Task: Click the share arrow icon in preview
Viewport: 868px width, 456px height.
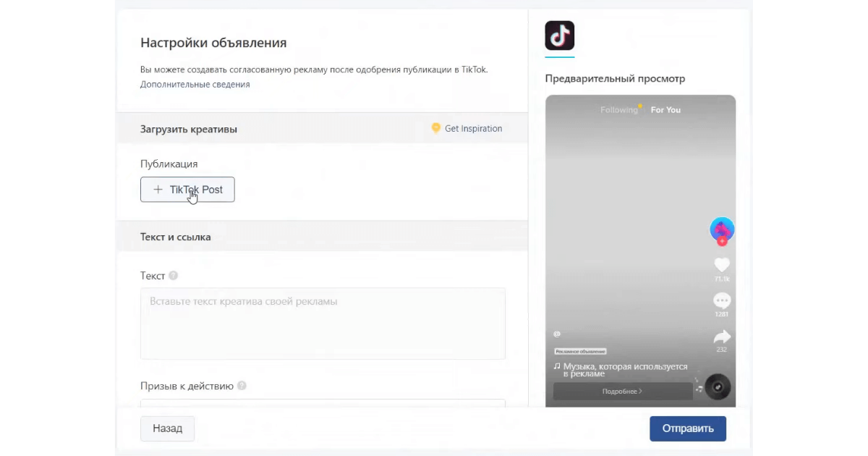Action: point(721,337)
